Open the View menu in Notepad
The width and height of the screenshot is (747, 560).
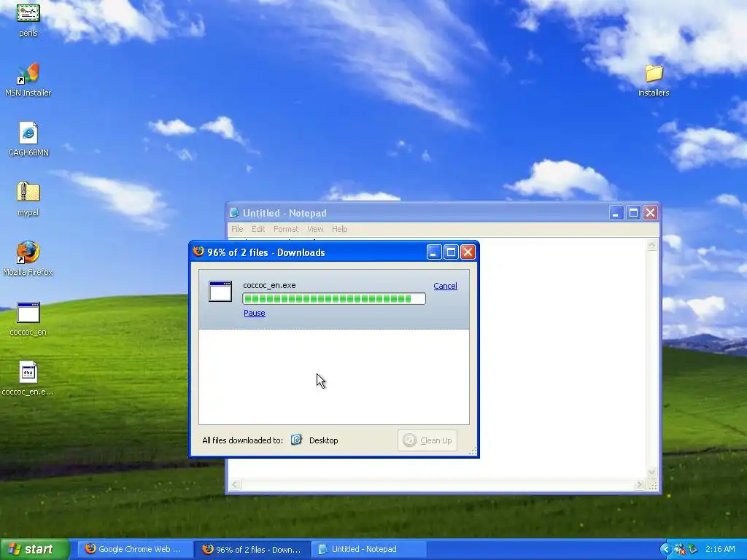click(315, 229)
